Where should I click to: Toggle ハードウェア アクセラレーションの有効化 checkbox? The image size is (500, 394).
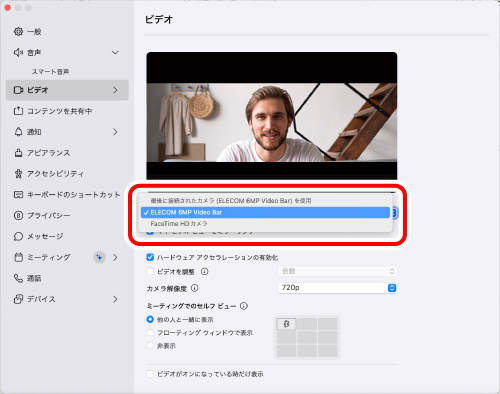point(150,257)
